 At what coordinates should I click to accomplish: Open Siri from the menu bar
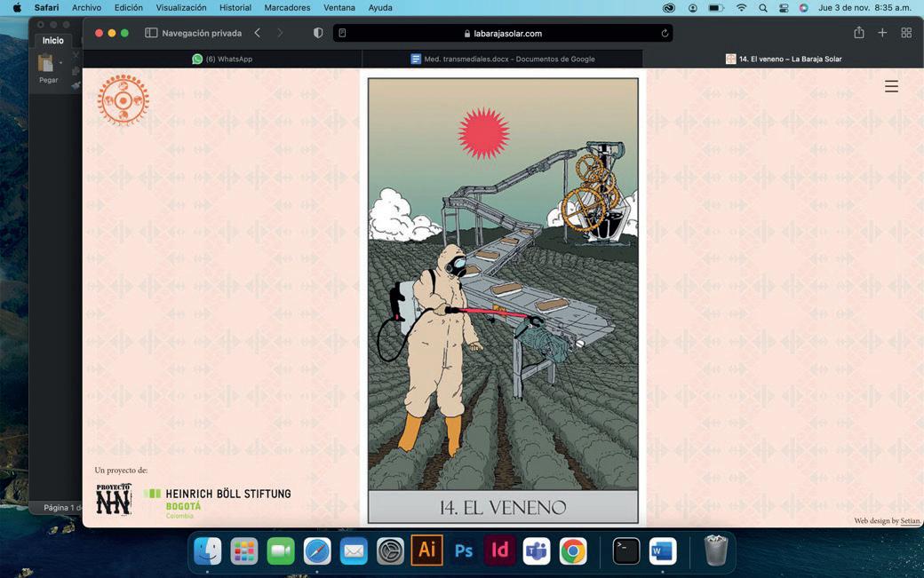tap(804, 8)
